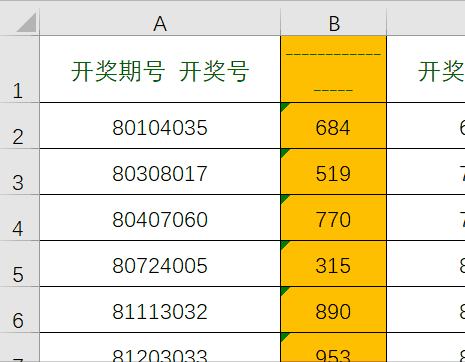Click cell B3 with value 519

pyautogui.click(x=334, y=172)
